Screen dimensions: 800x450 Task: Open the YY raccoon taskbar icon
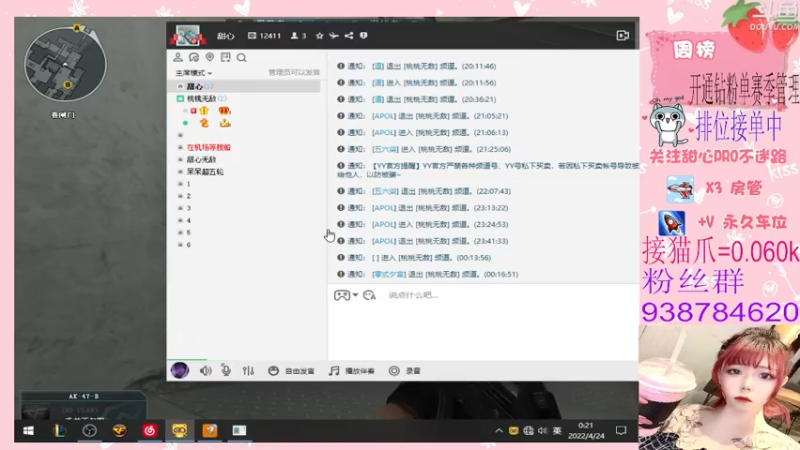coord(180,431)
